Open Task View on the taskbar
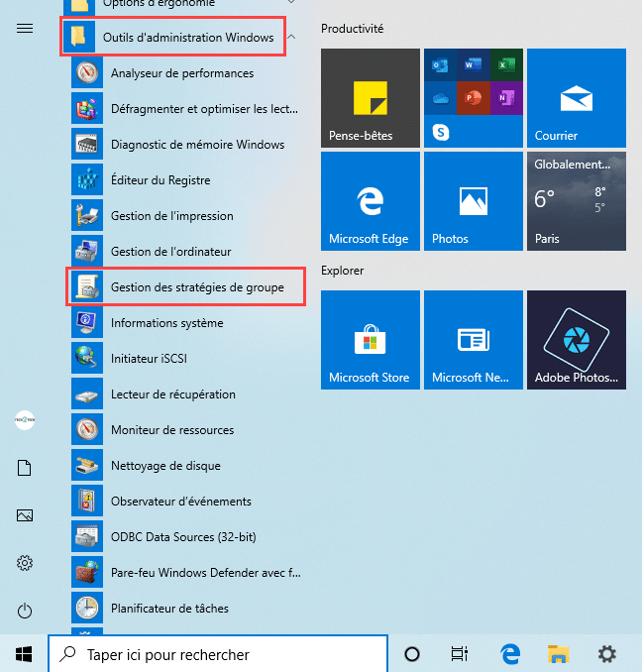The image size is (642, 672). tap(460, 654)
